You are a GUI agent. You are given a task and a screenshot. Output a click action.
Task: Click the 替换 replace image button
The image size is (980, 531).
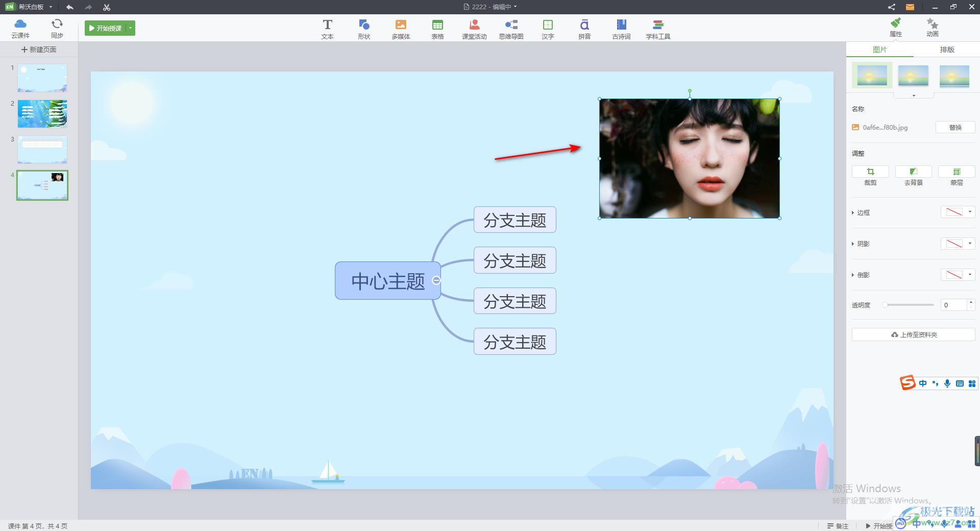pos(955,127)
